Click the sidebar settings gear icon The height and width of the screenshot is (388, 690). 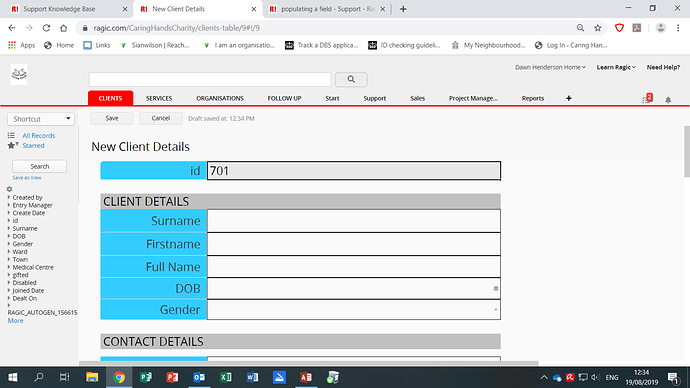tap(9, 189)
